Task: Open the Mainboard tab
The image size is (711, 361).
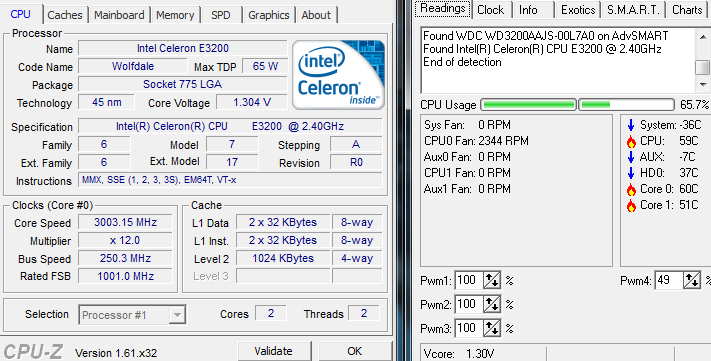Action: [119, 15]
